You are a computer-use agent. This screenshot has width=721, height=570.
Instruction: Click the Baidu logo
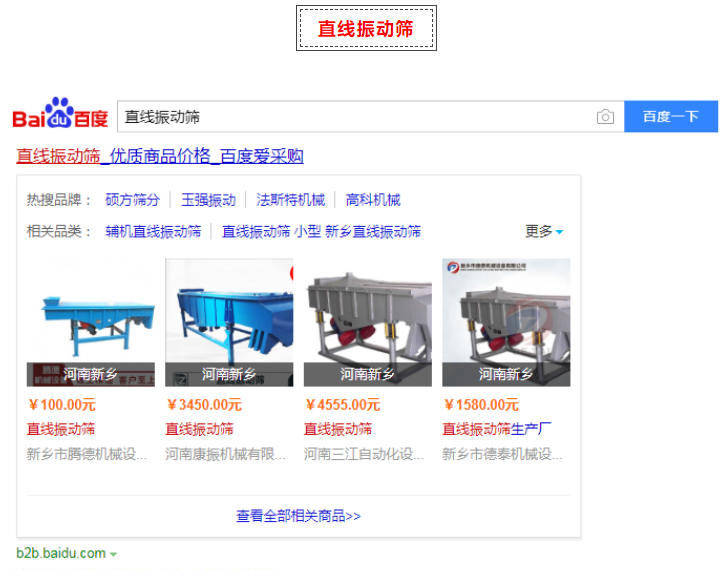point(60,115)
